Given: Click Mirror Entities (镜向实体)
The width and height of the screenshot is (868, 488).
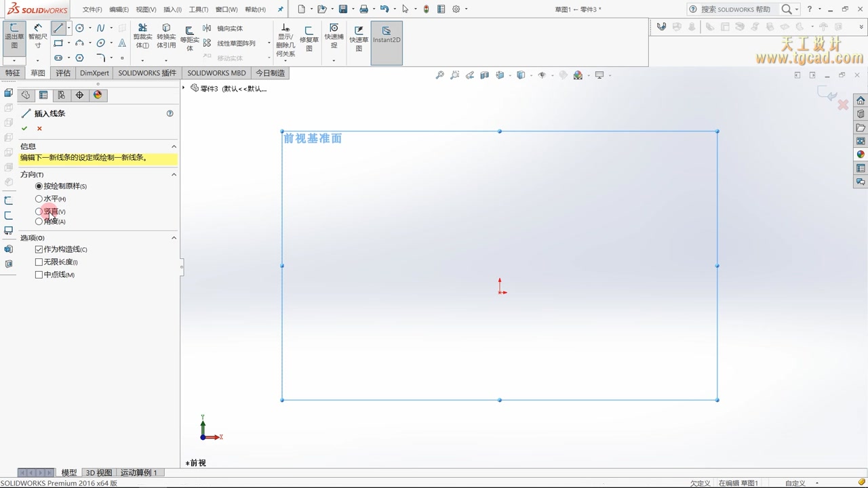Looking at the screenshot, I should (223, 28).
